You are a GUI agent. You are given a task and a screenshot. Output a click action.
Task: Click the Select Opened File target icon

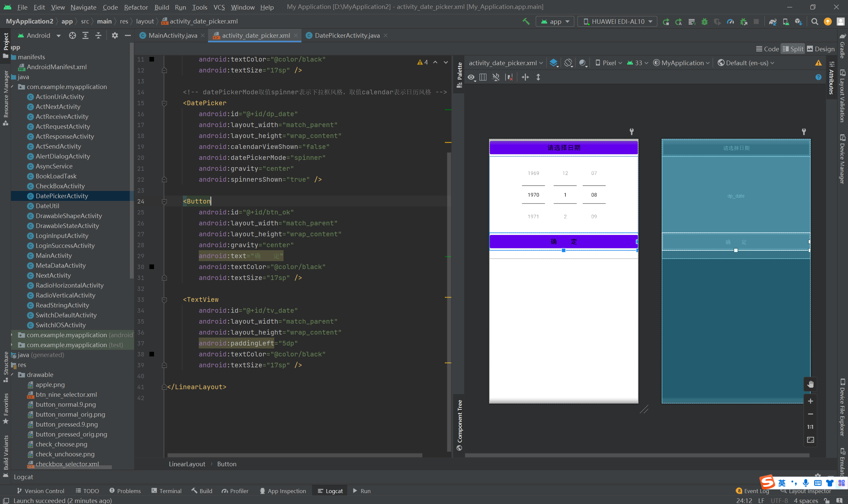(72, 35)
